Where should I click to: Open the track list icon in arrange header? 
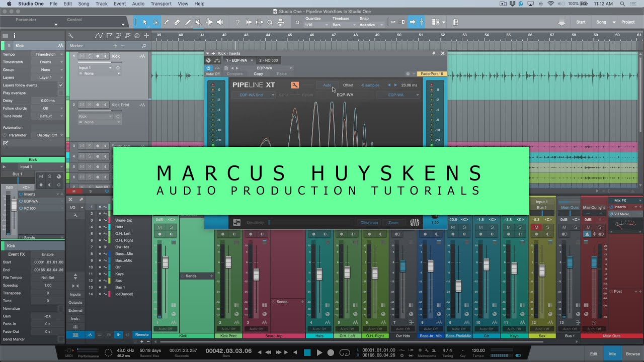pyautogui.click(x=5, y=36)
